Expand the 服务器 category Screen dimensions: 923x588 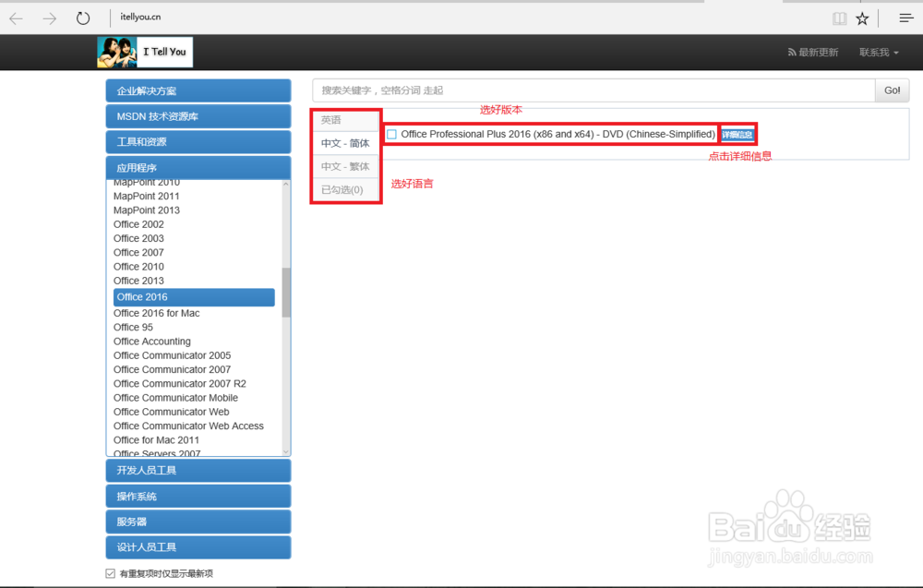pyautogui.click(x=198, y=522)
